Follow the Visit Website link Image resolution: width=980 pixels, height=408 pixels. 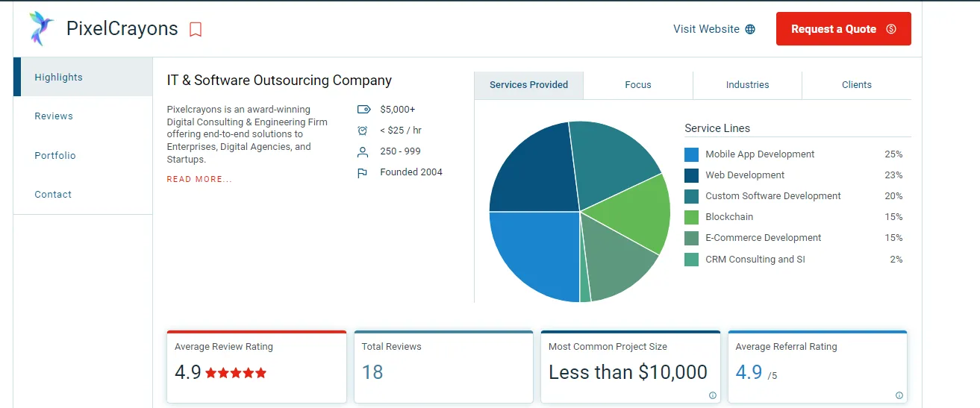(x=714, y=29)
